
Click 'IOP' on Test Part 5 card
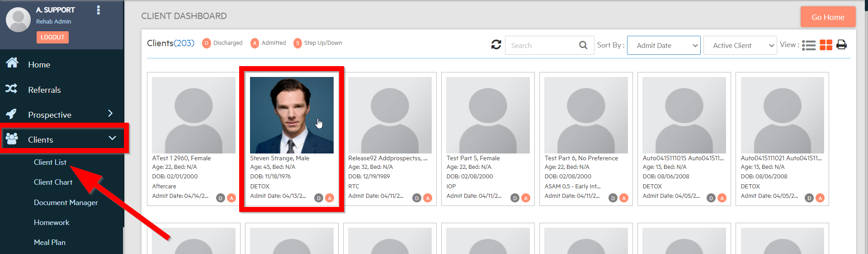pos(451,186)
